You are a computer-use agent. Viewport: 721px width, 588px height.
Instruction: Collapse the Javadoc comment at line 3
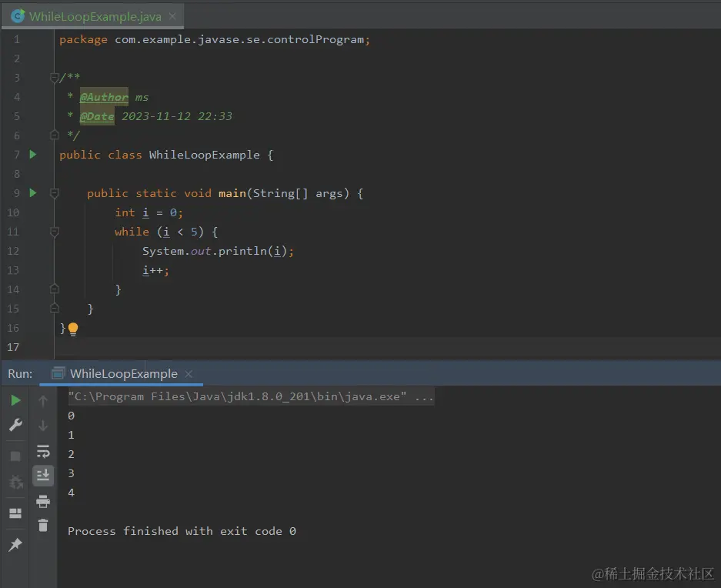click(x=55, y=77)
